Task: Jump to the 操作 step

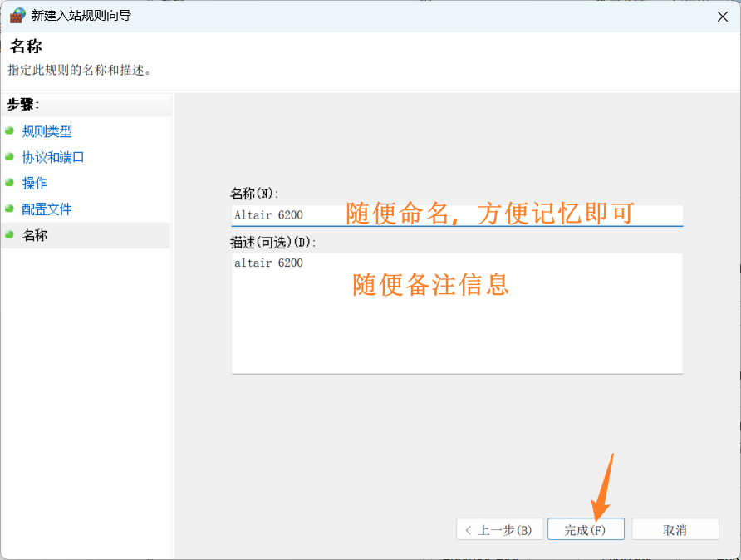Action: [35, 183]
